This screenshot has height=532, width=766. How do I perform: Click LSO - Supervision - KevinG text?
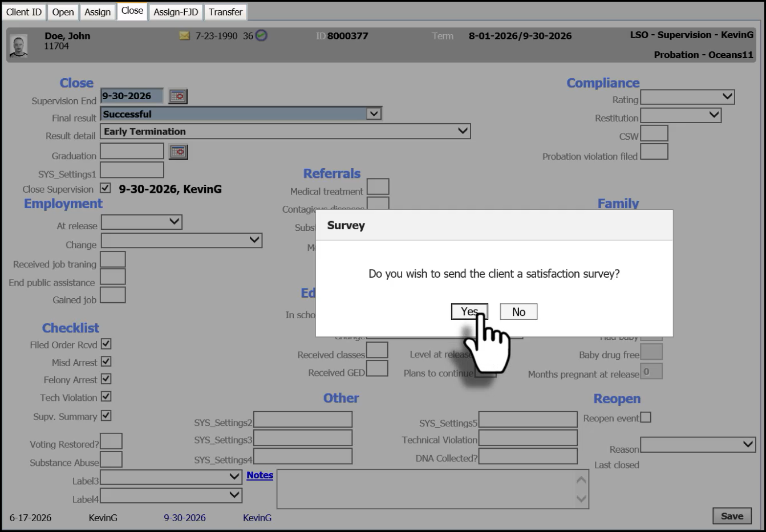692,35
